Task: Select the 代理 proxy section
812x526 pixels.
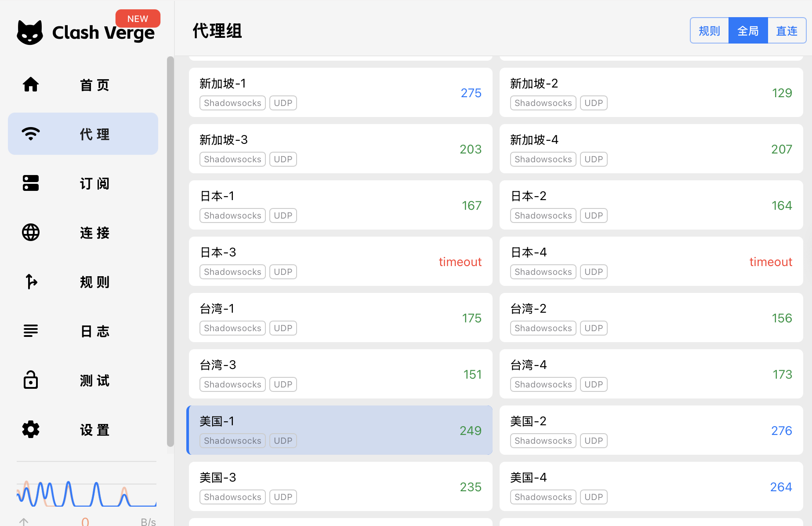Action: click(x=83, y=134)
